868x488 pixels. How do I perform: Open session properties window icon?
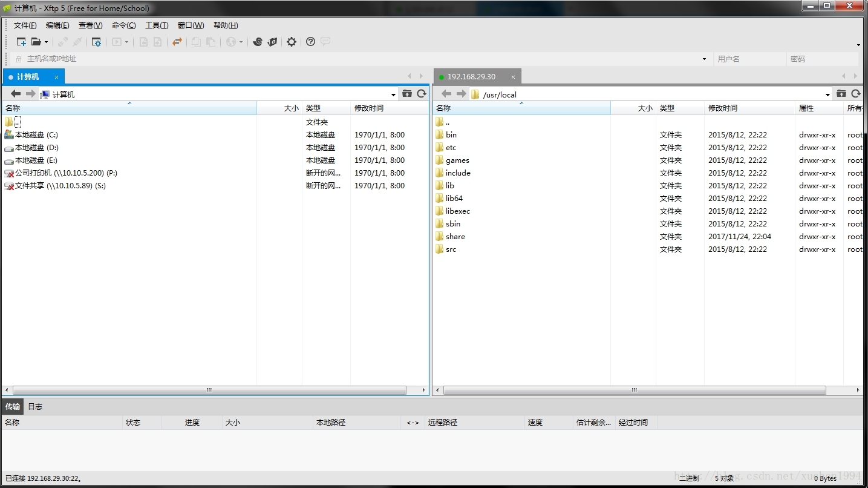coord(96,42)
